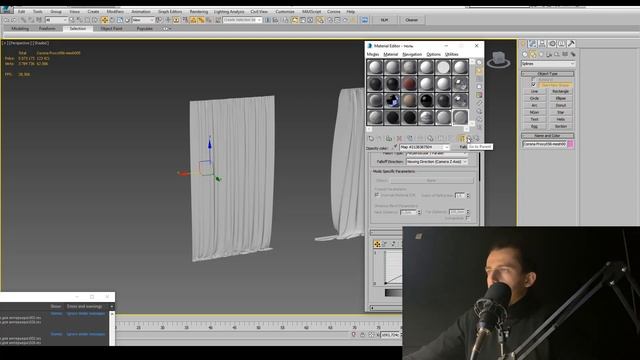
Task: Click the pink object color swatch
Action: [571, 144]
